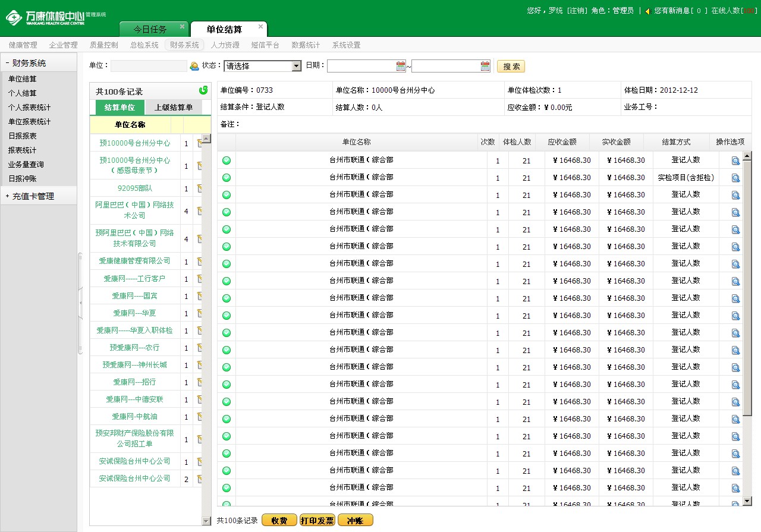Click the 注销 logout link
Viewport: 761px width, 532px height.
click(576, 11)
